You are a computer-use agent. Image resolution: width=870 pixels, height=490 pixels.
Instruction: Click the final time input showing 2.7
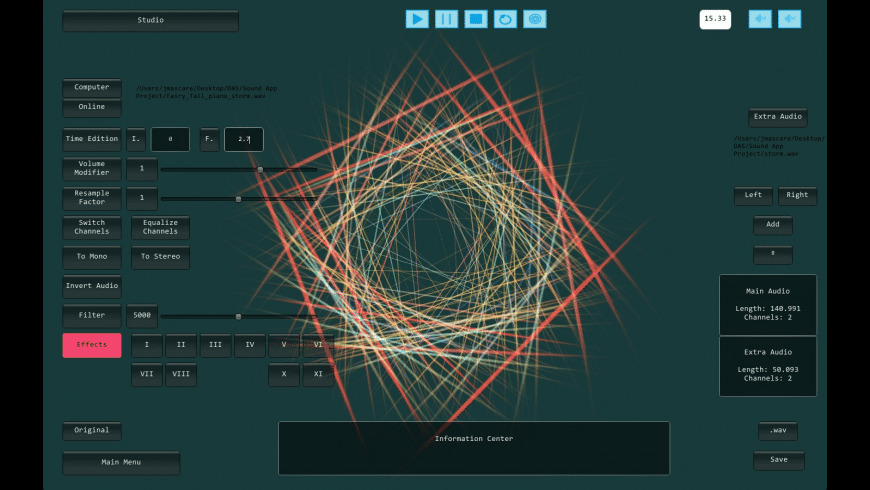pos(244,139)
